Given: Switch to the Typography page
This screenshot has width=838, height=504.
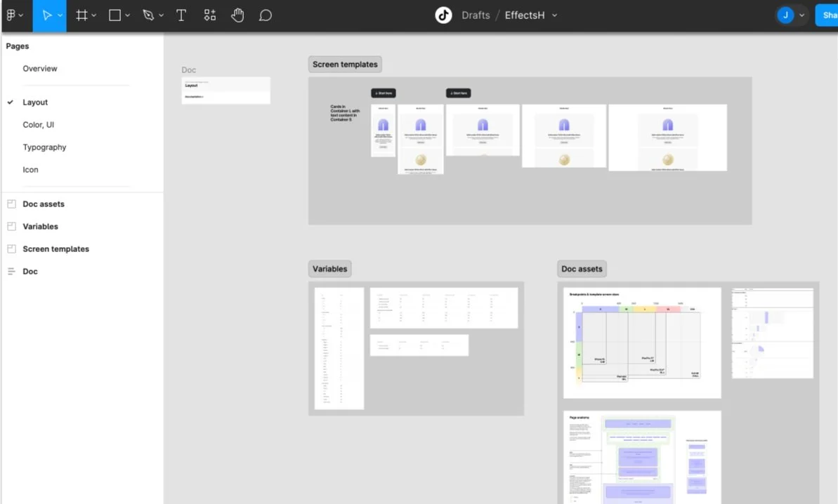Looking at the screenshot, I should 44,147.
